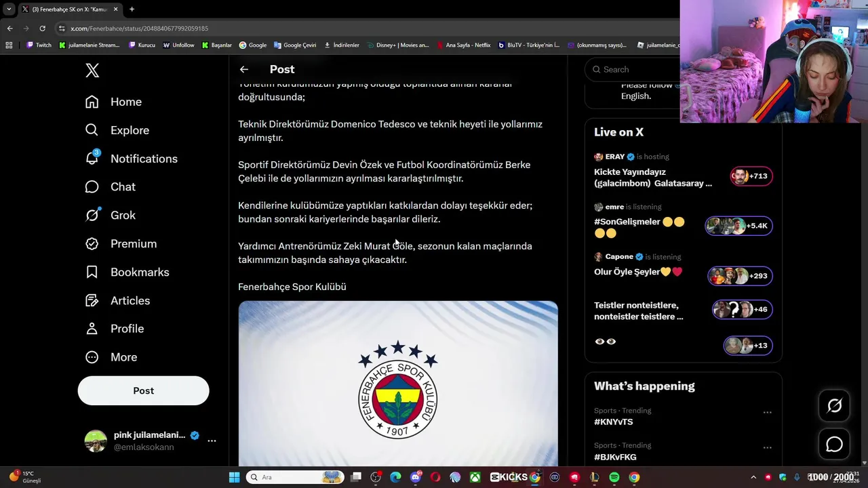Open Microsoft Edge from the taskbar
The image size is (868, 488).
[395, 477]
